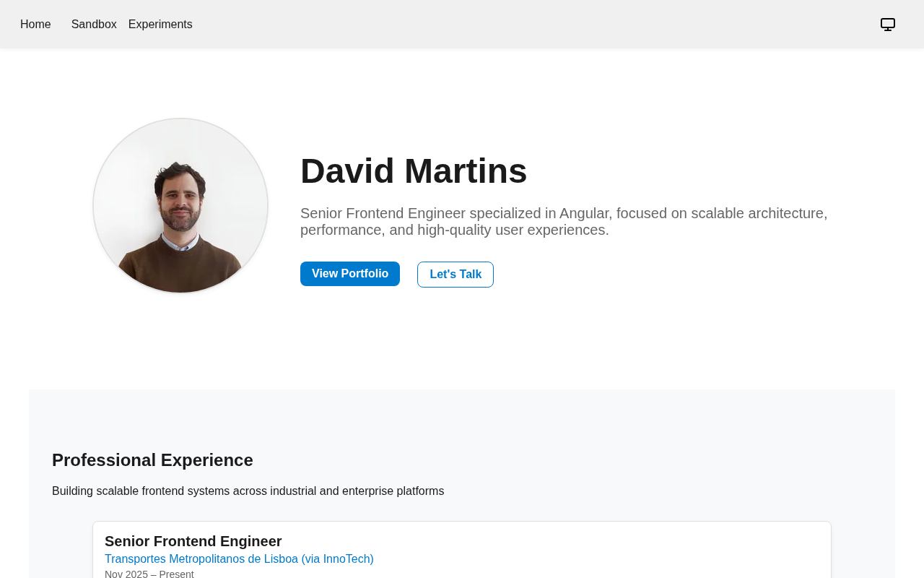This screenshot has width=924, height=578.
Task: Click 'InnoTech' in the company link
Action: point(346,559)
